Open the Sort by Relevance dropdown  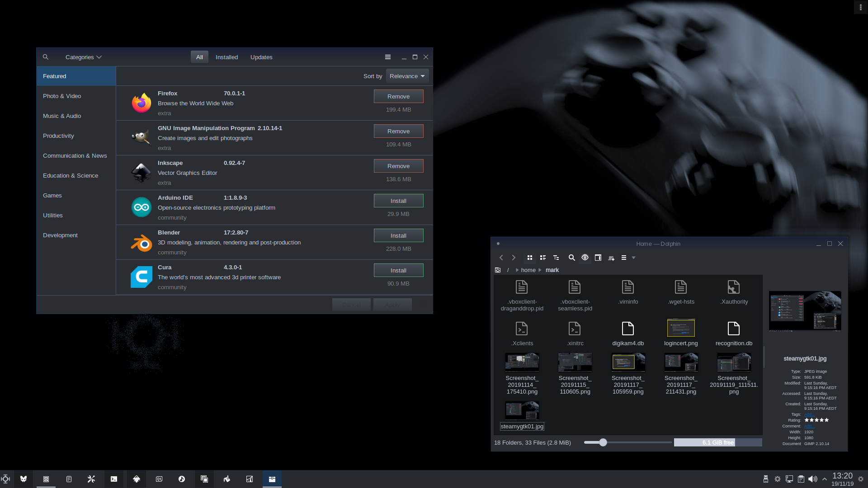[407, 76]
